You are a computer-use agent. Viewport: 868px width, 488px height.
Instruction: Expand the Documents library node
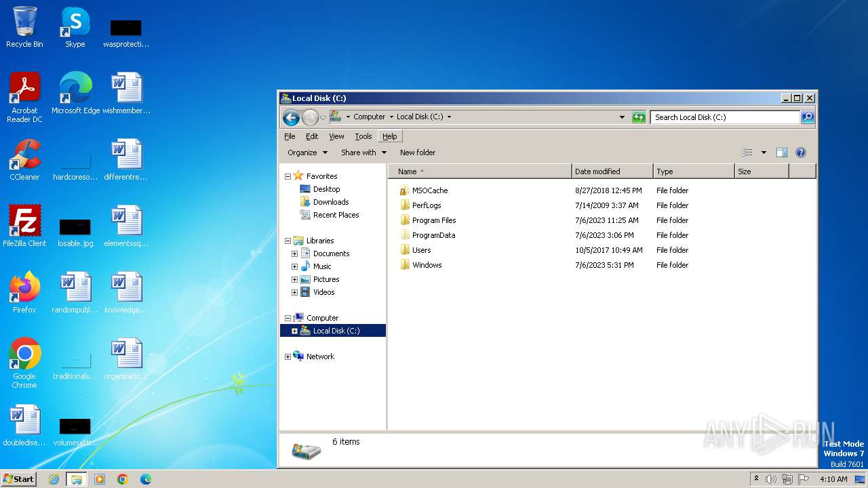[294, 253]
